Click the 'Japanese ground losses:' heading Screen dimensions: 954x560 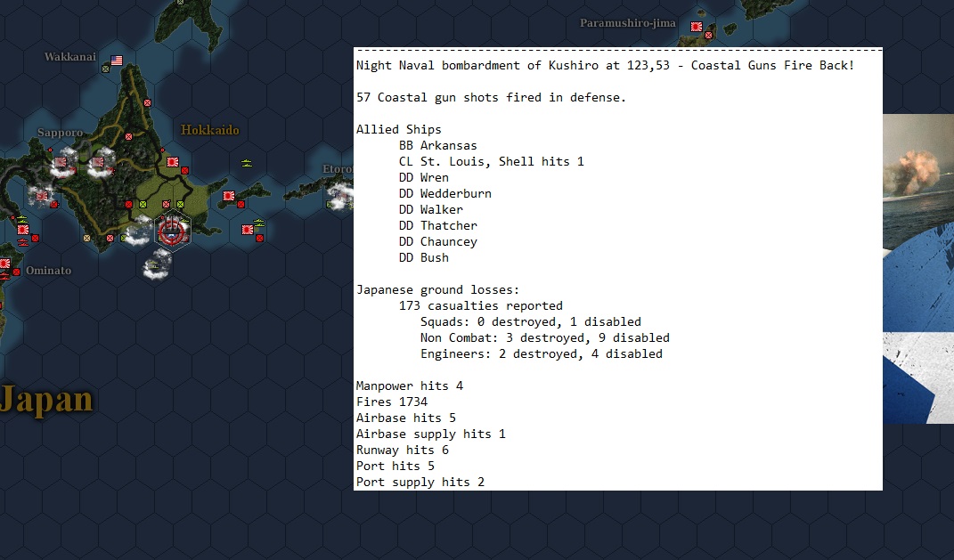coord(437,289)
